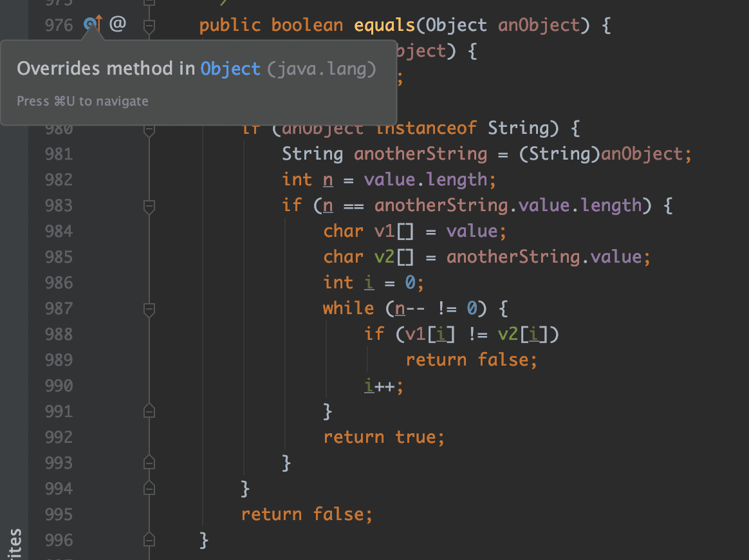Click the (java.lang) package text in the tooltip

coord(322,69)
